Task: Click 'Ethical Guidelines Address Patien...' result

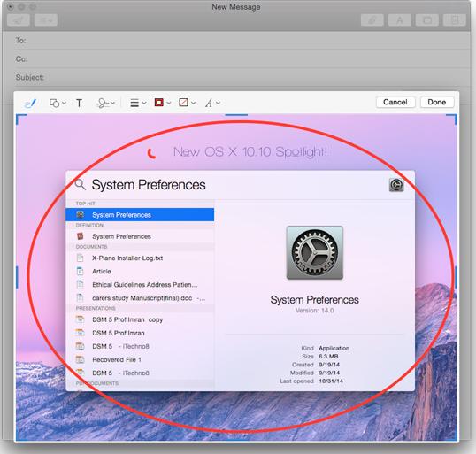Action: coord(140,285)
